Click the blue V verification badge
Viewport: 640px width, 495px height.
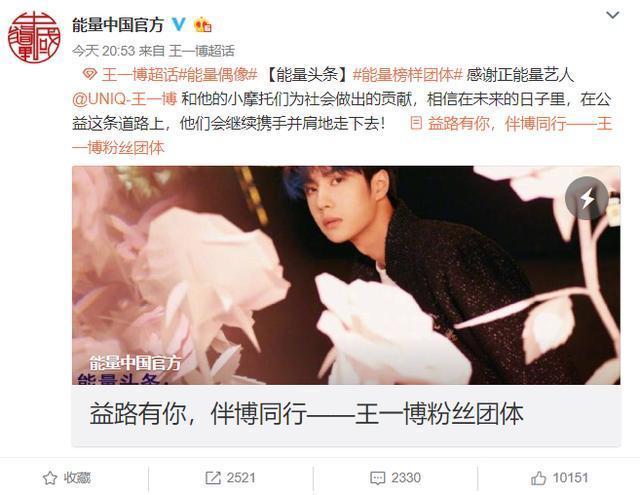178,24
